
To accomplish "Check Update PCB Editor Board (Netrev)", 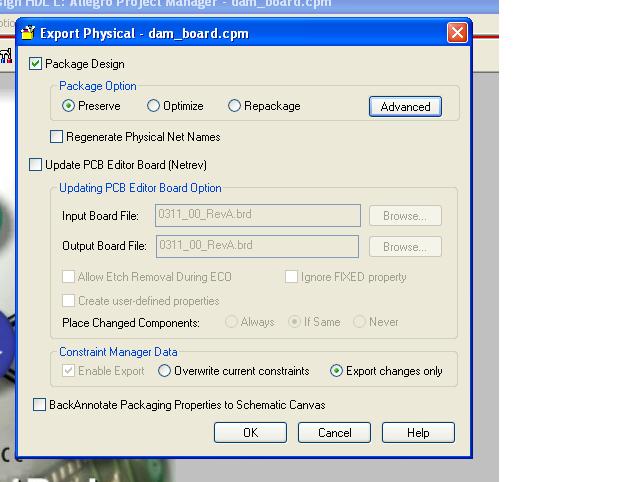I will (x=36, y=165).
